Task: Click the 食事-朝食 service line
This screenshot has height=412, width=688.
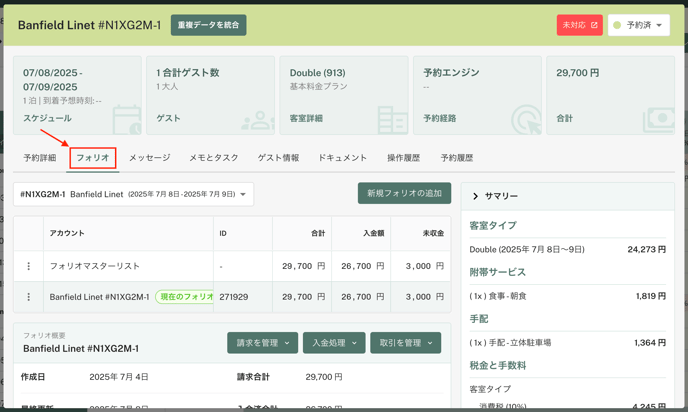Action: click(x=498, y=296)
